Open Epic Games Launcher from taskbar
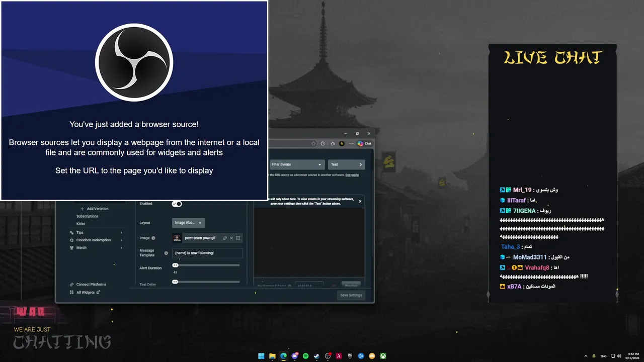Image resolution: width=644 pixels, height=362 pixels. click(350, 356)
